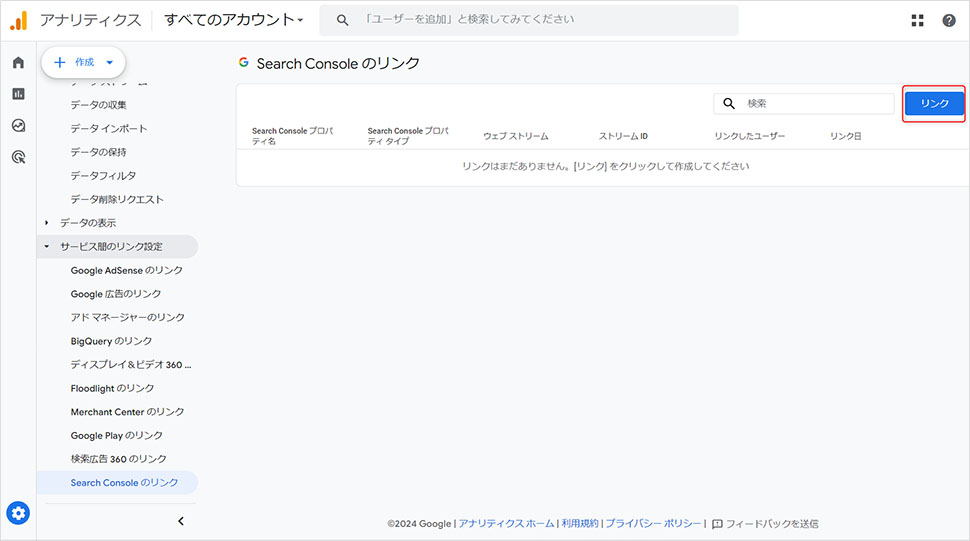Screen dimensions: 970x541
Task: Focus the 検索 table search field
Action: [x=804, y=103]
